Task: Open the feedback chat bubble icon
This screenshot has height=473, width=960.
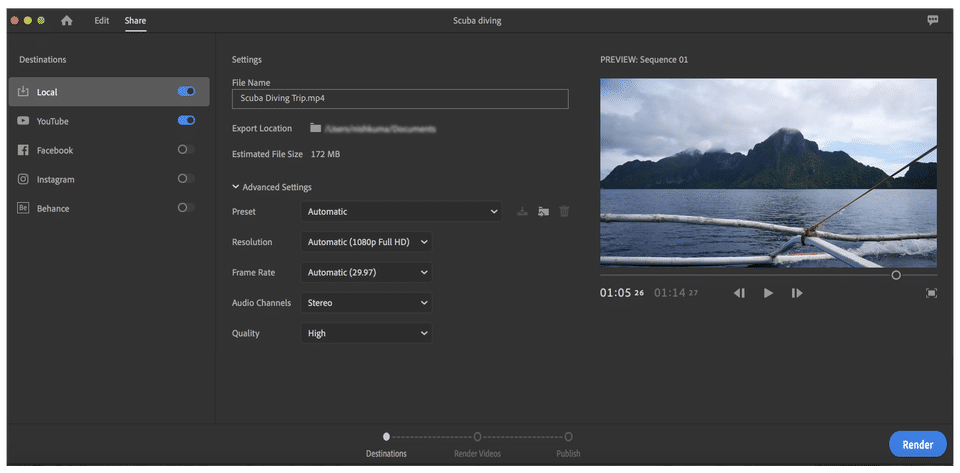Action: click(932, 20)
